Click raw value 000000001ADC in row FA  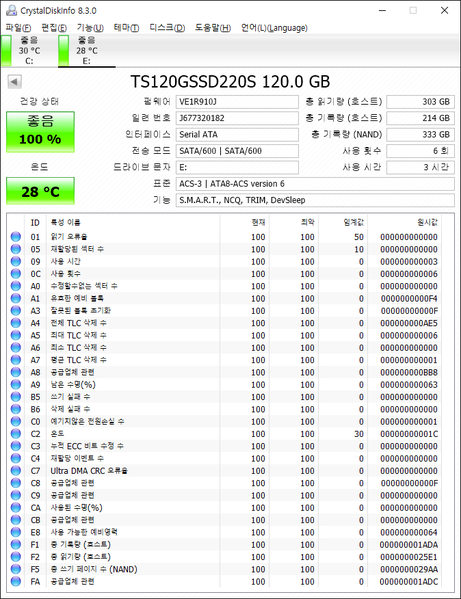tap(409, 582)
